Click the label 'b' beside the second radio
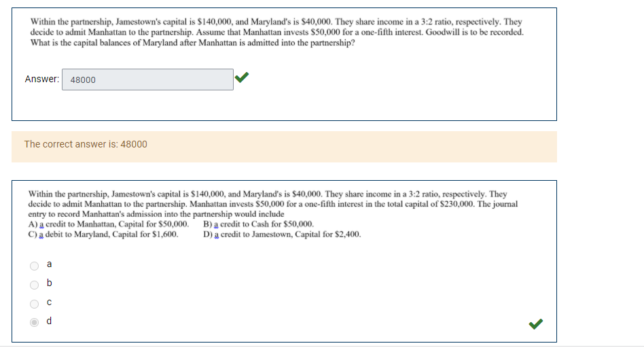The width and height of the screenshot is (644, 350). pos(50,283)
